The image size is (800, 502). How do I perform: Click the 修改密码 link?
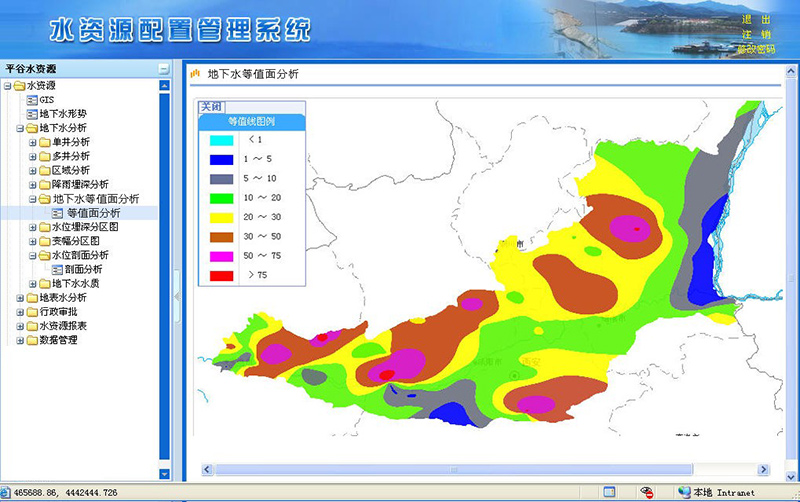click(755, 48)
